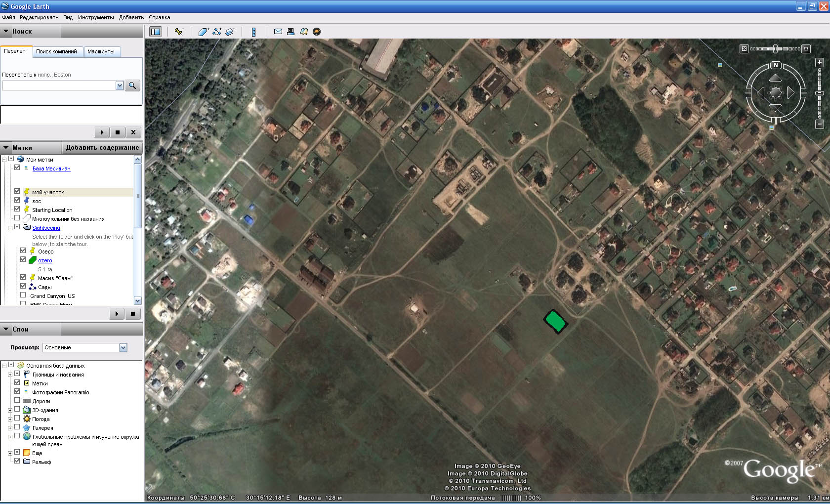Uncheck the 'мой участок' placemark checkbox

(17, 191)
